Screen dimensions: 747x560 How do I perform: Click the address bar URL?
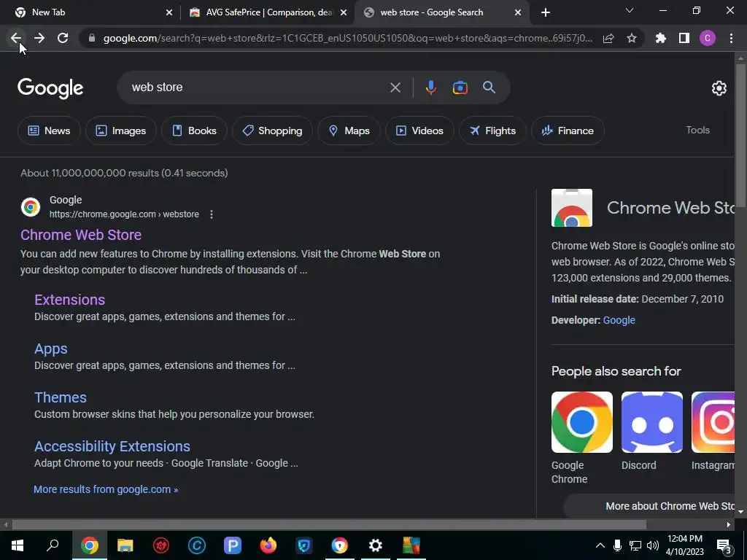(348, 38)
